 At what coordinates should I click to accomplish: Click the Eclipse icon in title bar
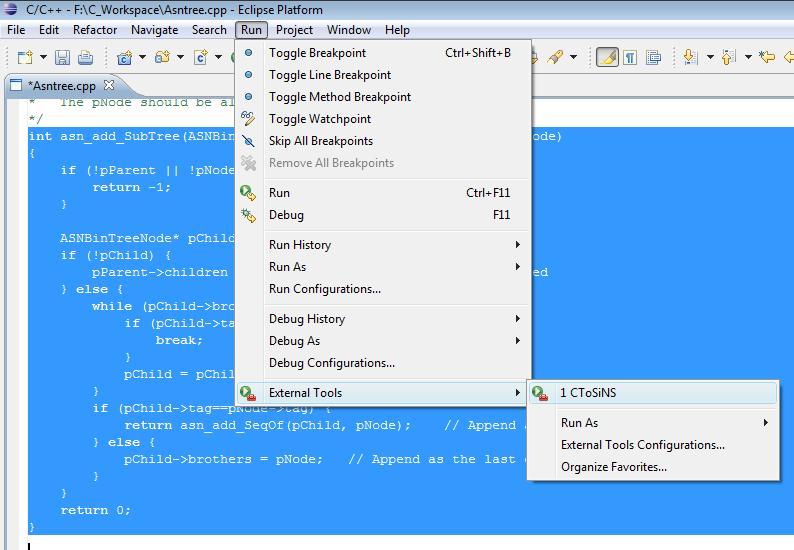[11, 9]
